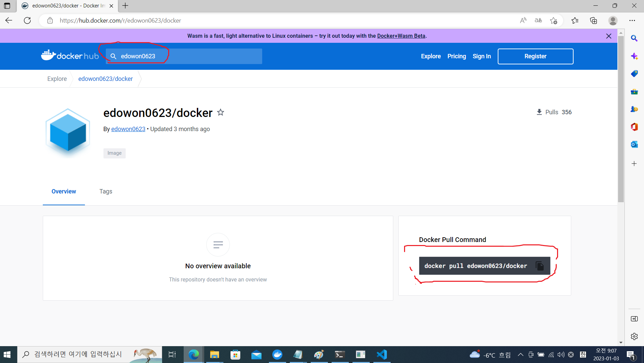Open the notification center

(x=631, y=355)
